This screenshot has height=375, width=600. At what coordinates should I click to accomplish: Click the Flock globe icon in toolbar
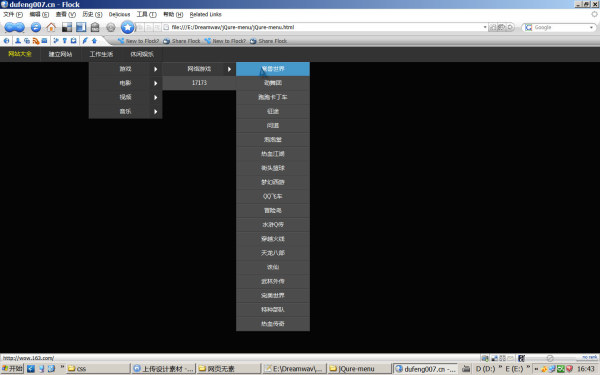point(7,41)
